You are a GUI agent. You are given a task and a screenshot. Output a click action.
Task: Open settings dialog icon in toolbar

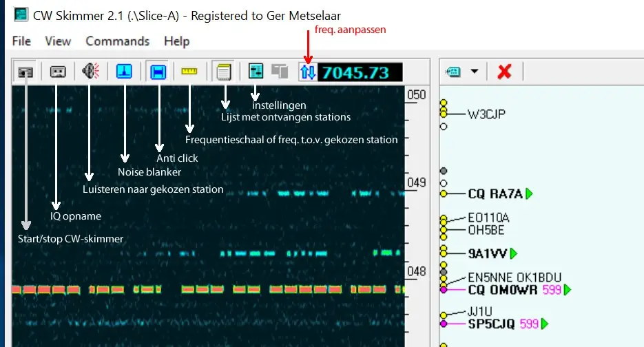point(256,71)
